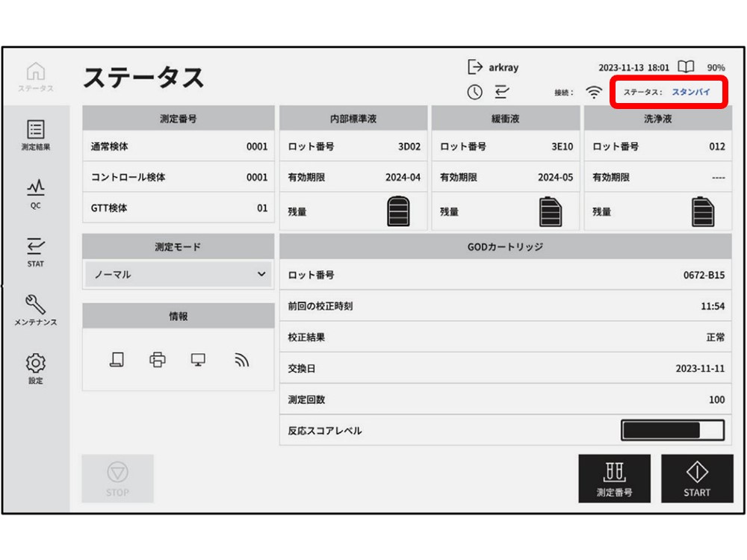Open the STAT measurement icon

click(34, 247)
